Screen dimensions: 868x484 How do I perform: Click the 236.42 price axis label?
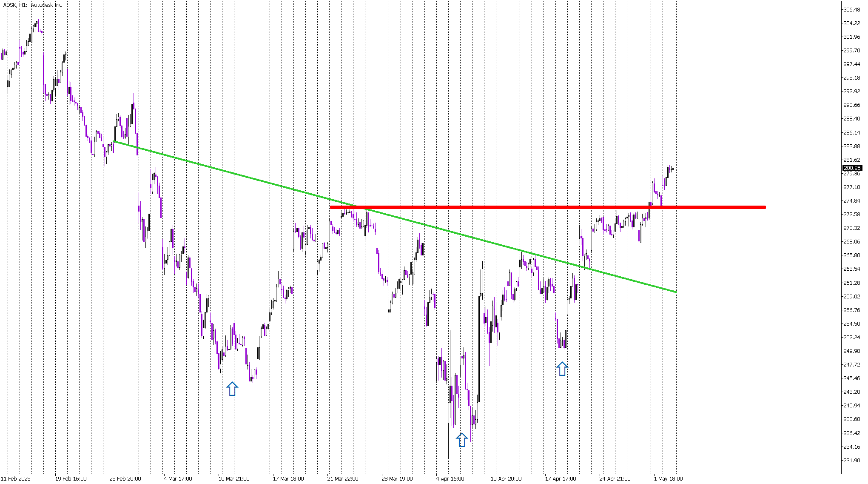[852, 433]
